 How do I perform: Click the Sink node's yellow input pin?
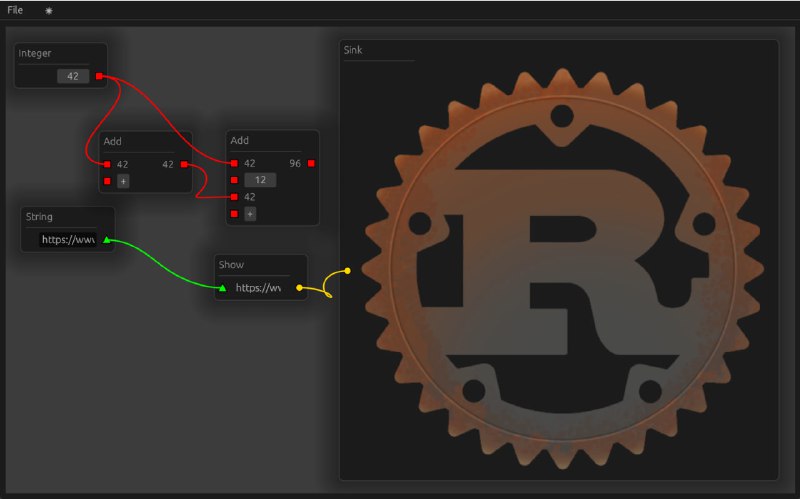[347, 271]
